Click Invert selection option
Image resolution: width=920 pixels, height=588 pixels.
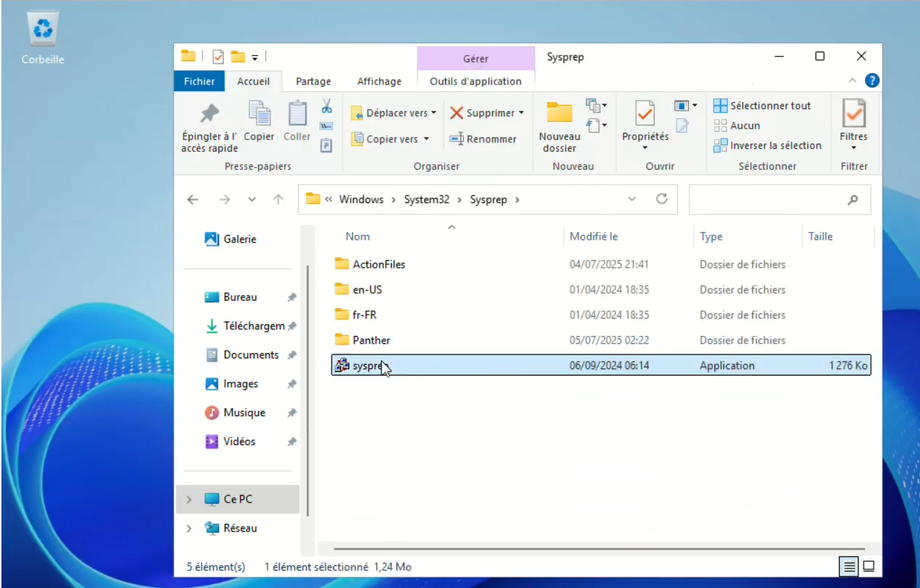(x=768, y=145)
